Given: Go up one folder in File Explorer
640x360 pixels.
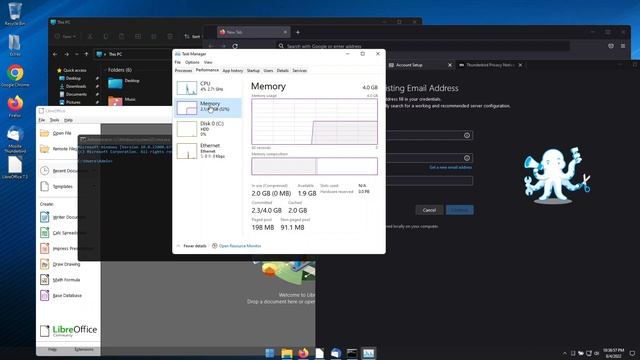Looking at the screenshot, I should click(x=86, y=54).
